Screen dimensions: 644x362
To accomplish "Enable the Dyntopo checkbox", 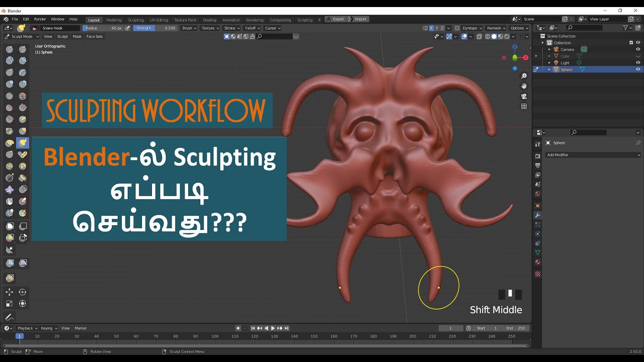I will (457, 28).
